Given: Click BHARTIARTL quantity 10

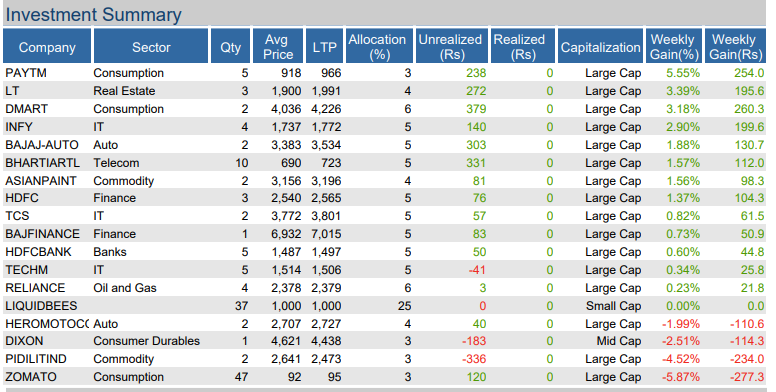Looking at the screenshot, I should (242, 163).
